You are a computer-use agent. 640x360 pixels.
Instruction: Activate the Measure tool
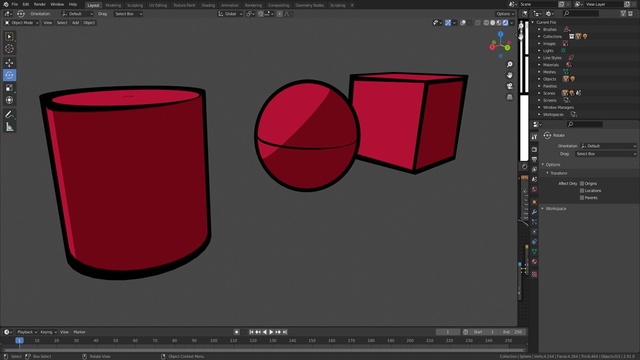[9, 127]
